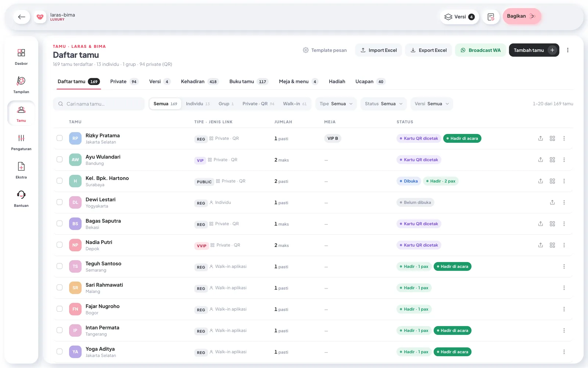Select Tamu in the sidebar
The height and width of the screenshot is (368, 588).
pyautogui.click(x=21, y=114)
